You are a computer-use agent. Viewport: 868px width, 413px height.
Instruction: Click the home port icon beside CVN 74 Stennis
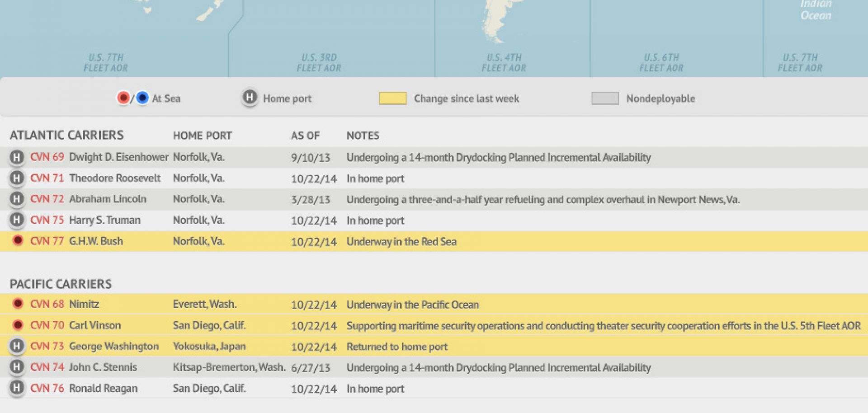pos(17,367)
